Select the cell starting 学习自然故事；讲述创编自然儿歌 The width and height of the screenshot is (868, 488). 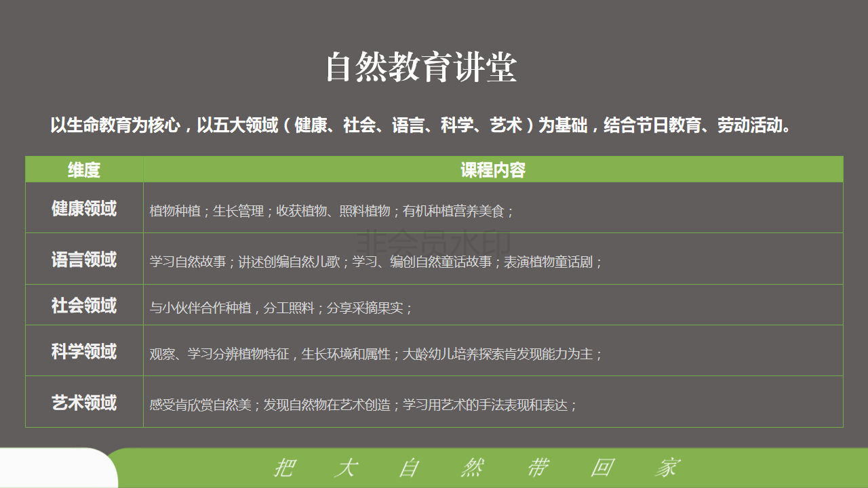coord(493,259)
